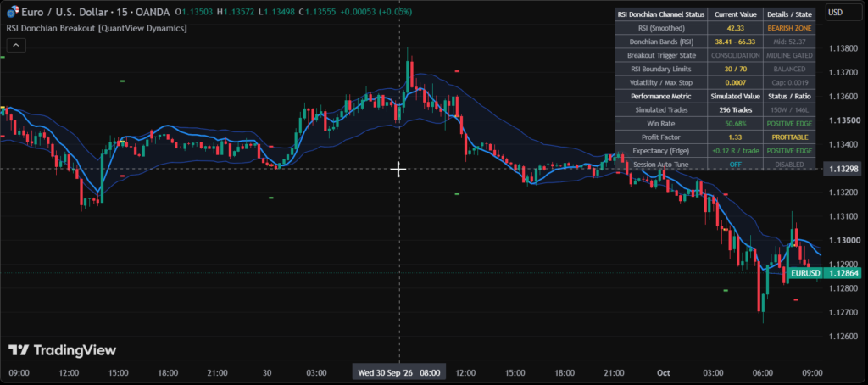
Task: Click the Performance Metric header cell
Action: [661, 96]
